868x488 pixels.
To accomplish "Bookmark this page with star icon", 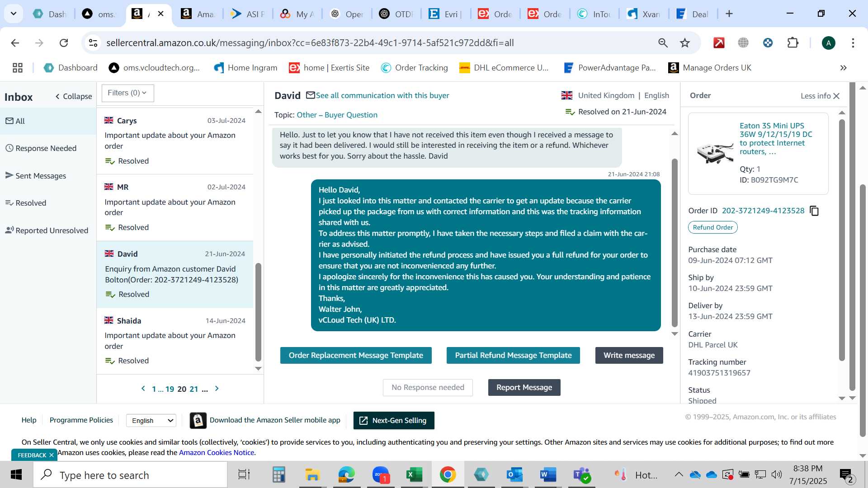I will [685, 43].
